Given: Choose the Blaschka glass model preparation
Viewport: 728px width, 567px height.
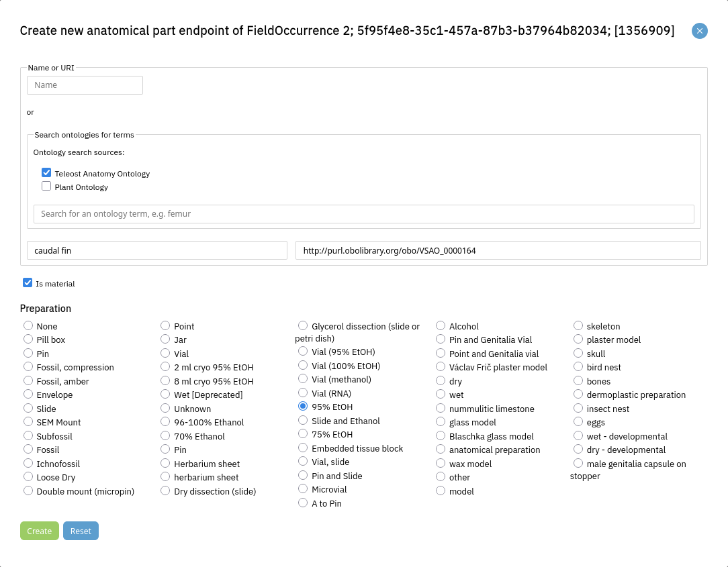Looking at the screenshot, I should coord(441,436).
